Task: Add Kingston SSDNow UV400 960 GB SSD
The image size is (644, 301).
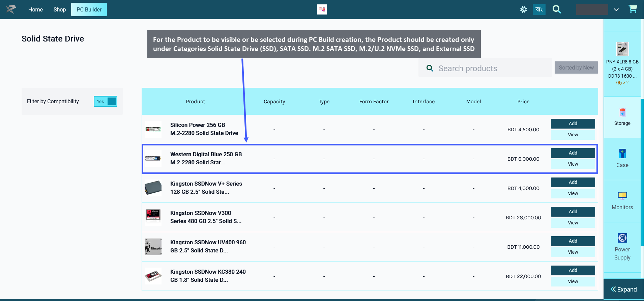Action: 573,241
